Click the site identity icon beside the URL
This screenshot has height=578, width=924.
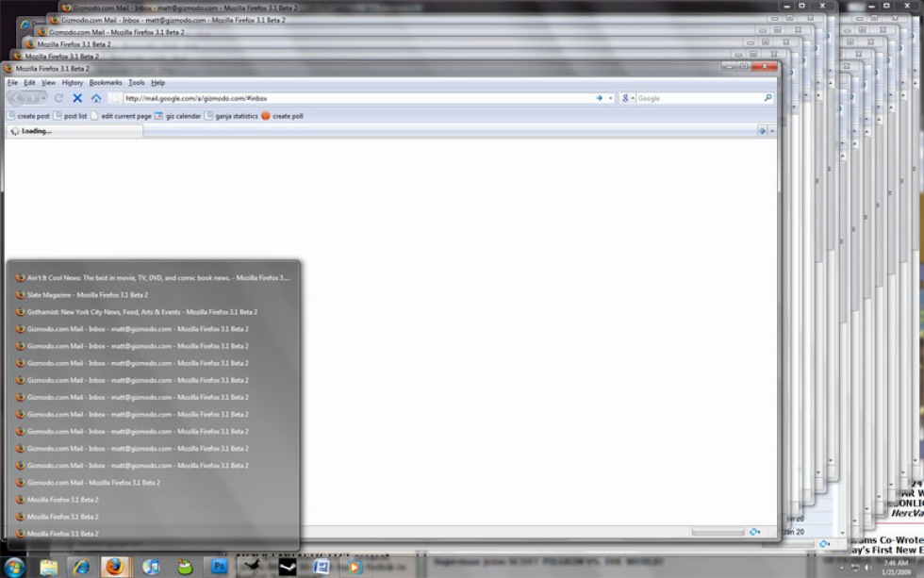point(115,98)
